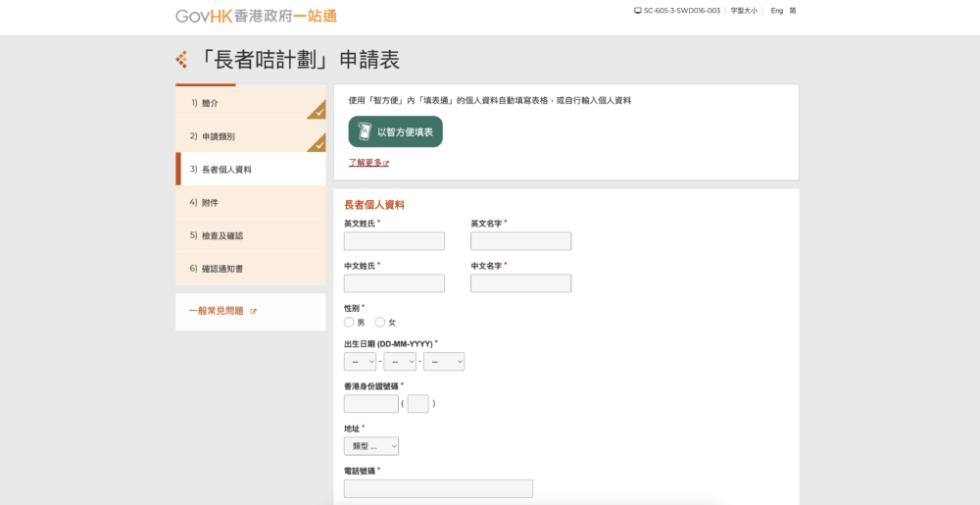Click the 英文姓氏 input field
This screenshot has width=980, height=505.
click(394, 241)
